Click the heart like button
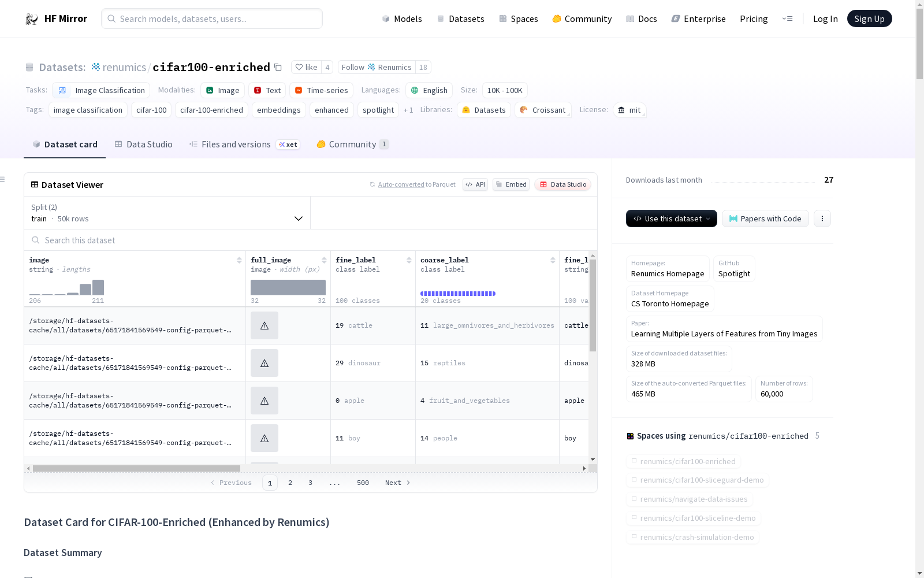The height and width of the screenshot is (578, 924). pyautogui.click(x=306, y=67)
